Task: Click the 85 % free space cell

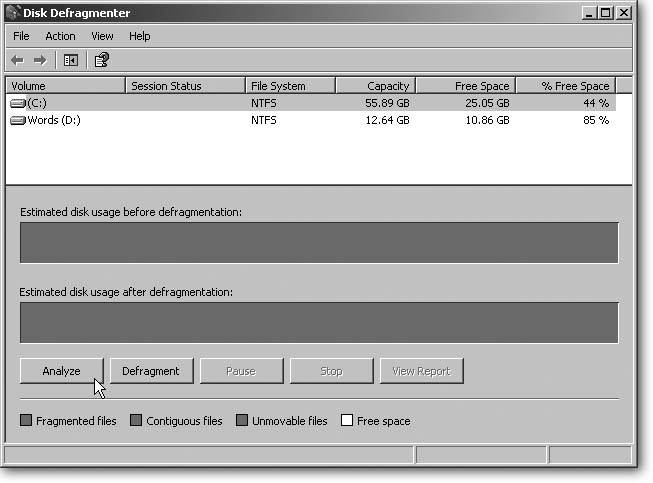Action: [596, 120]
